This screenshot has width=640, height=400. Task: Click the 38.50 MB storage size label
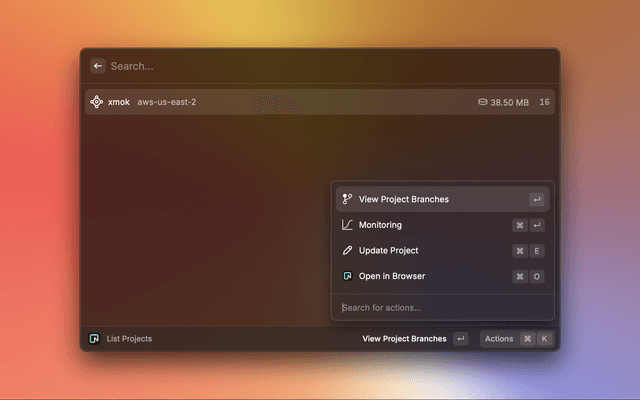pyautogui.click(x=509, y=102)
